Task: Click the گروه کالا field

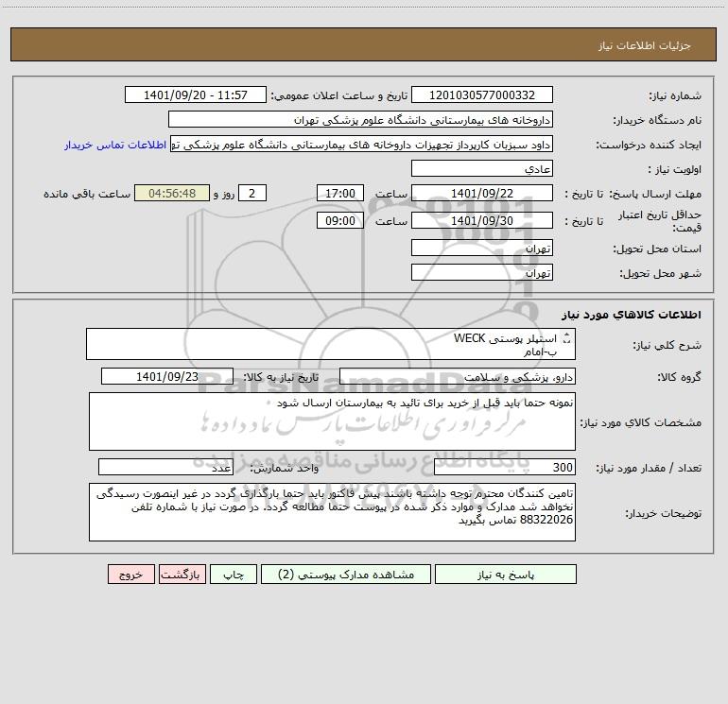Action: (x=458, y=377)
